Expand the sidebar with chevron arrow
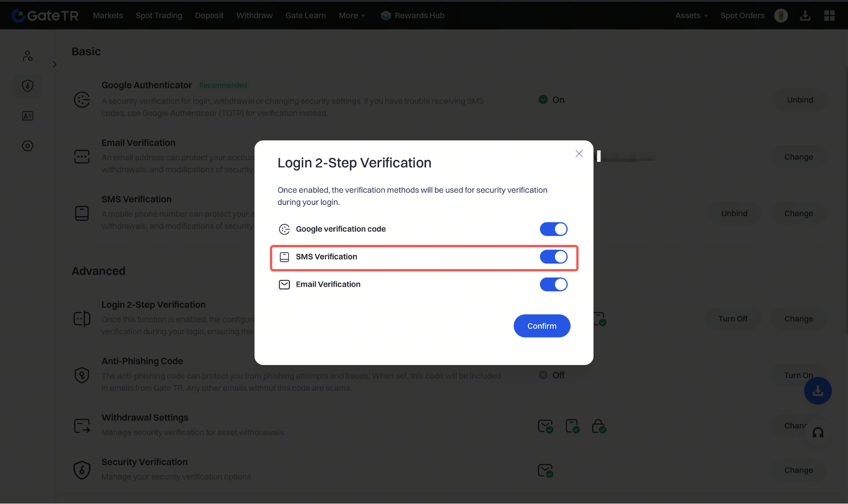This screenshot has height=504, width=848. coord(55,64)
